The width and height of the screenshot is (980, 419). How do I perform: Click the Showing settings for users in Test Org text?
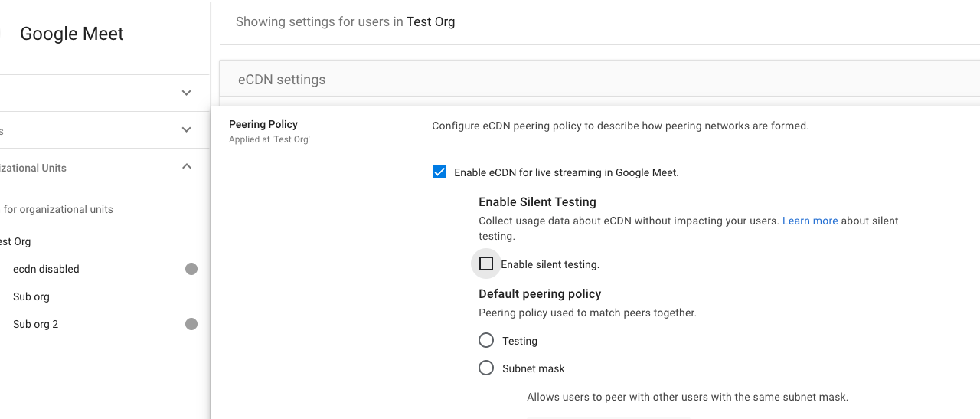345,21
